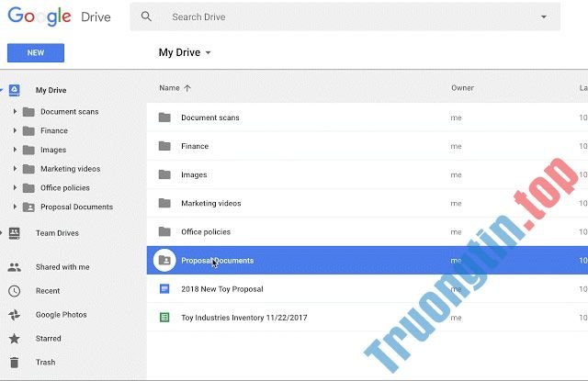
Task: Toggle Name sort direction arrow
Action: tap(187, 88)
